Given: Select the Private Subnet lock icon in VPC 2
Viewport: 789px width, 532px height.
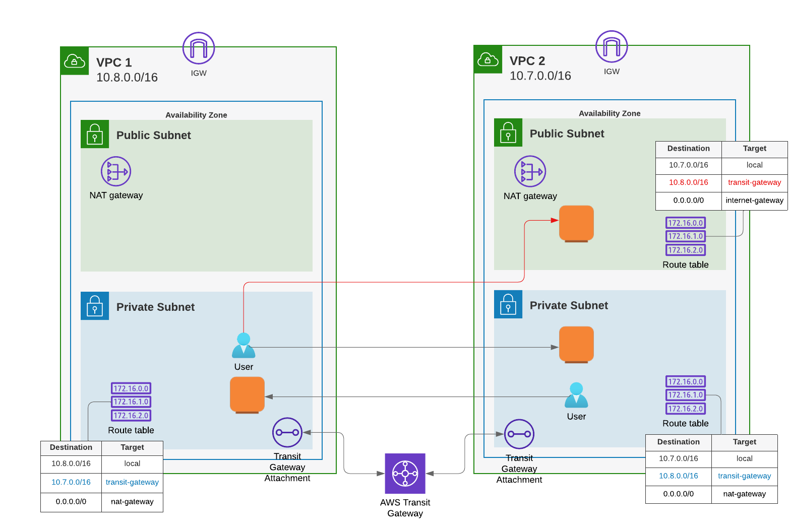Looking at the screenshot, I should click(508, 304).
